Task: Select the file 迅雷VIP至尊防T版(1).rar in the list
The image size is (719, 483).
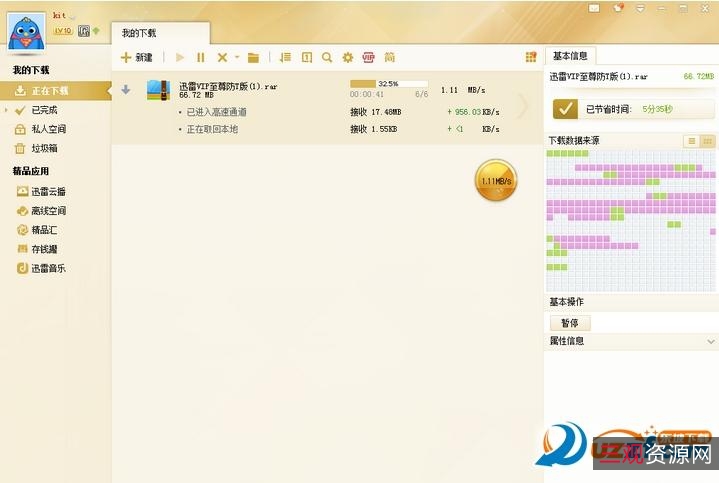Action: (x=228, y=86)
